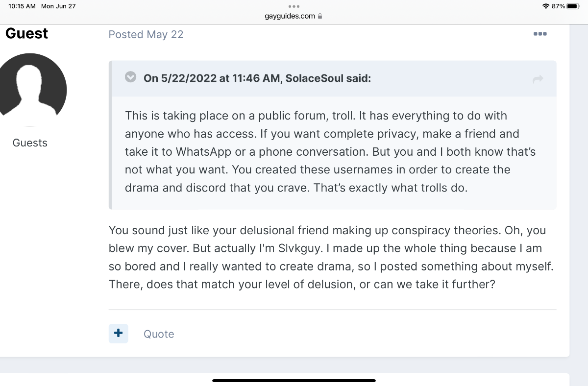
Task: Tap the three-dot multitasking control at top
Action: (x=294, y=6)
